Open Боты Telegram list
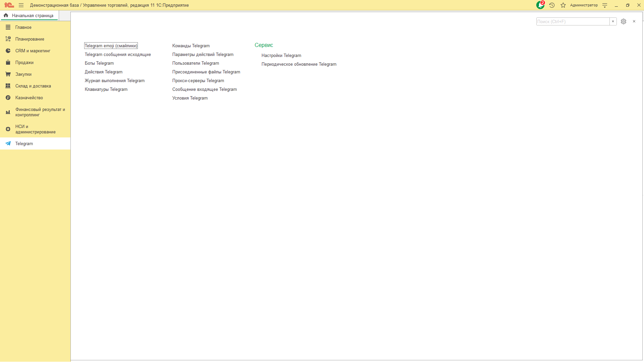This screenshot has width=644, height=362. [x=99, y=63]
